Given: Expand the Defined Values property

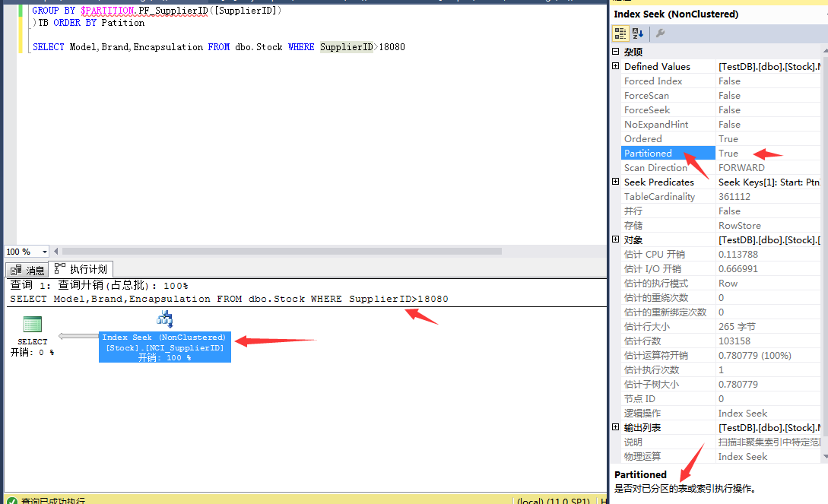Looking at the screenshot, I should 616,67.
